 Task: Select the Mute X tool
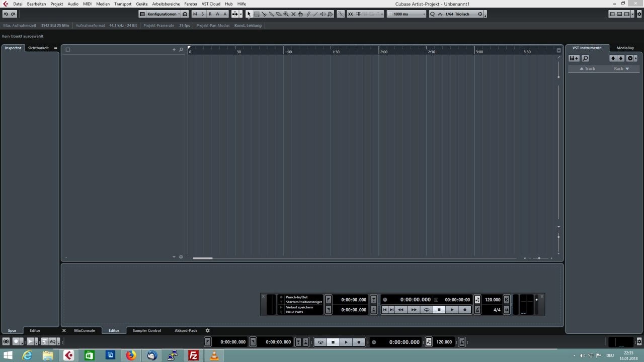(293, 14)
